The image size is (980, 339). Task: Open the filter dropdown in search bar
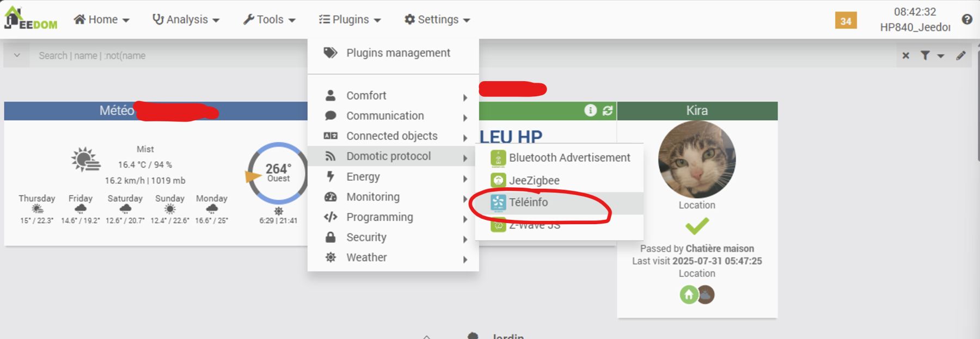(932, 56)
